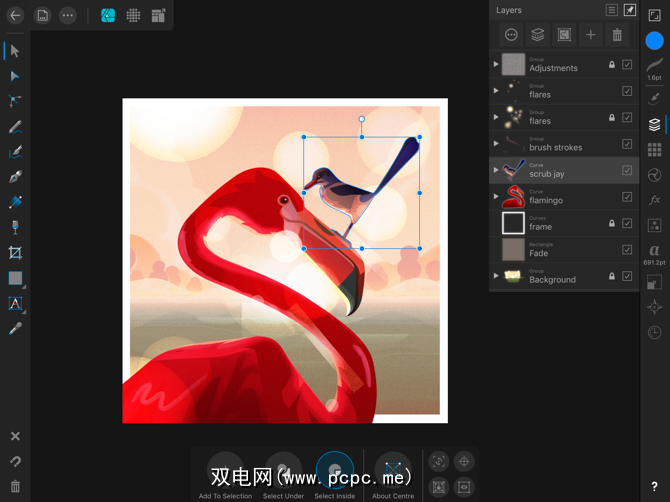This screenshot has height=502, width=670.
Task: Select the Colour Picker eyedropper tool
Action: point(15,329)
